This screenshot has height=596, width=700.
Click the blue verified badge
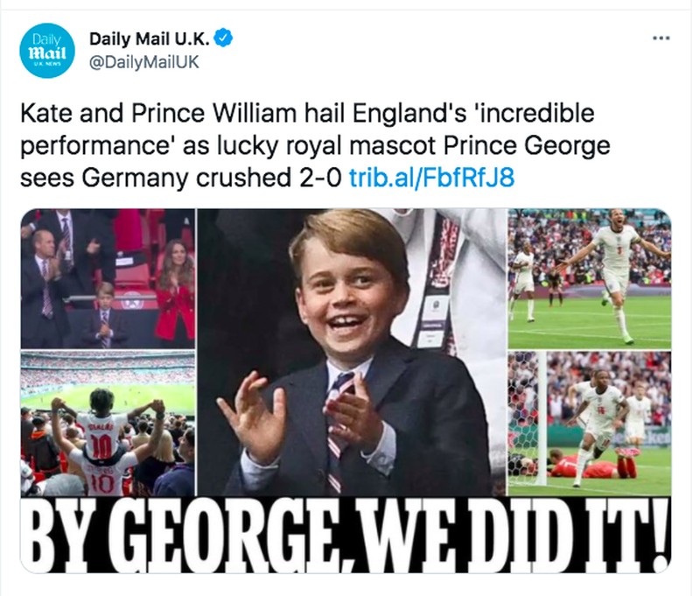226,39
